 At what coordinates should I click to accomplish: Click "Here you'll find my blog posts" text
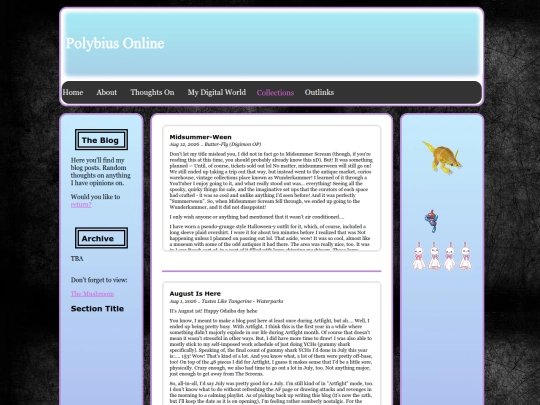(x=101, y=172)
